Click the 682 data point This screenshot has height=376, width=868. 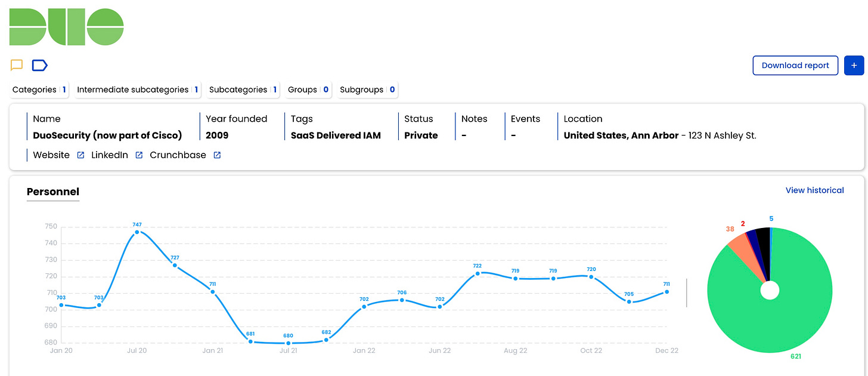coord(326,340)
